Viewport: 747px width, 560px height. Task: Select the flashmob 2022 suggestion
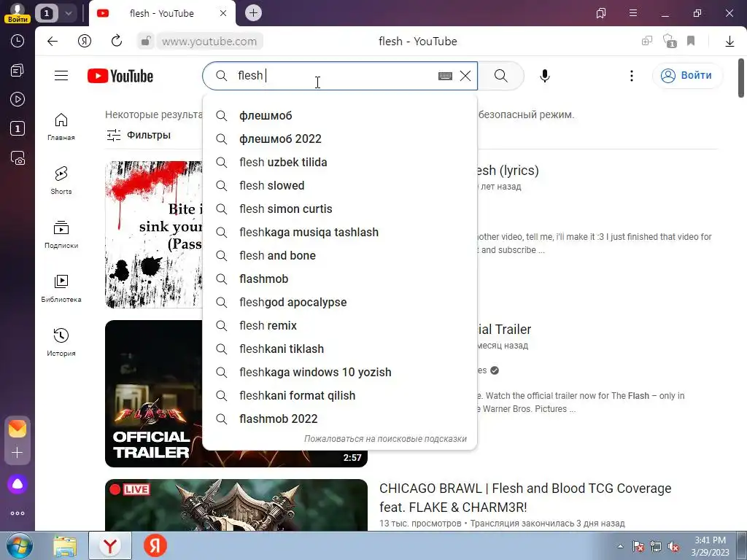[340, 419]
